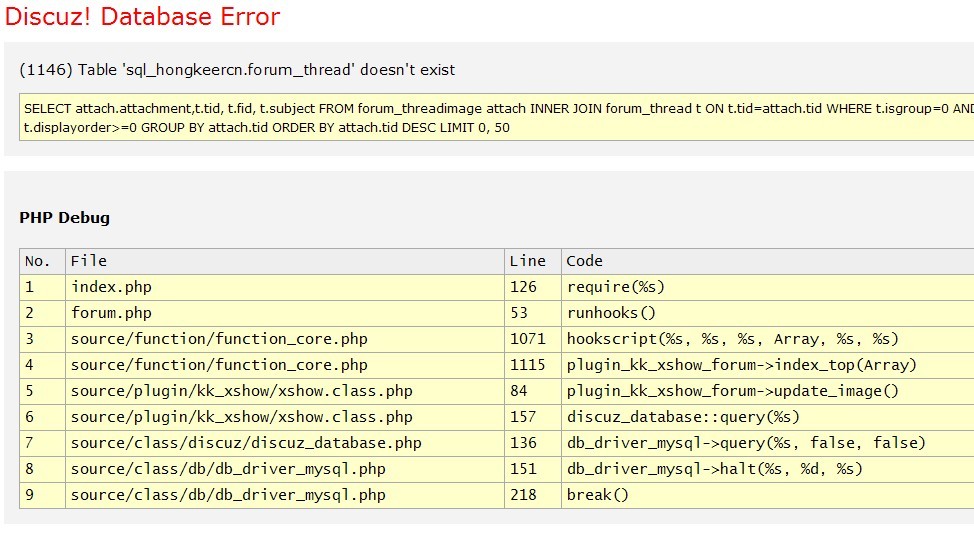Select the "(1146) Table ... doesn't exist" error message
Screen dimensions: 974x533
tap(237, 70)
